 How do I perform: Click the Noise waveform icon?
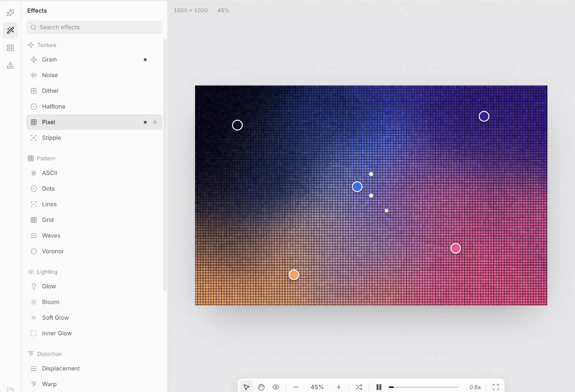[34, 75]
